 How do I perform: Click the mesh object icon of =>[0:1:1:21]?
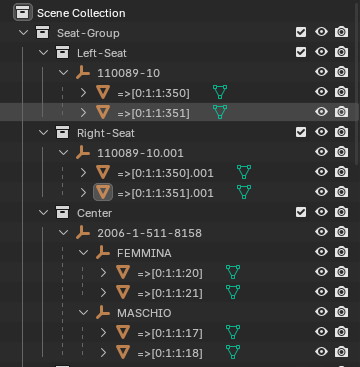[x=123, y=292]
